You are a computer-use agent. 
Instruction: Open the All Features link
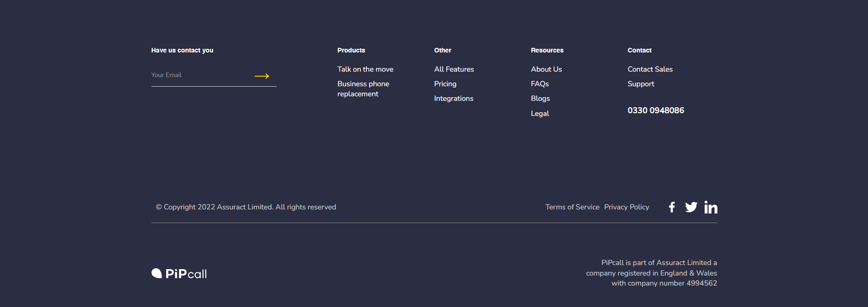[454, 69]
